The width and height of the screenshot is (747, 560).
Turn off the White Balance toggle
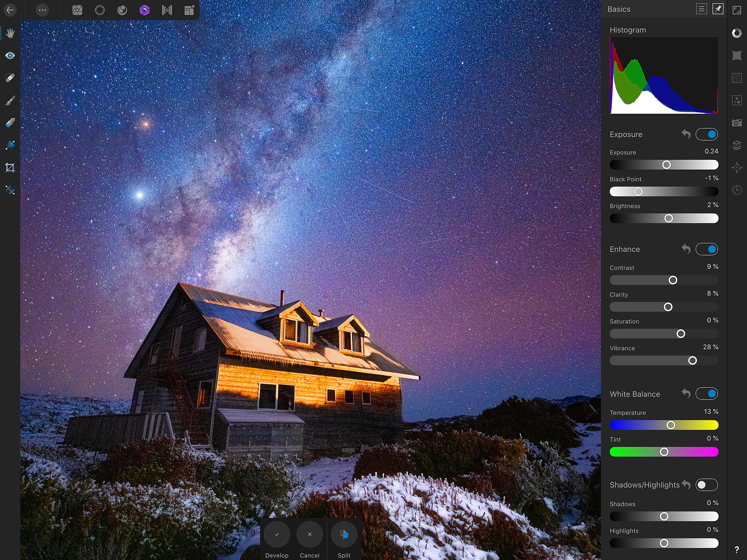tap(707, 393)
